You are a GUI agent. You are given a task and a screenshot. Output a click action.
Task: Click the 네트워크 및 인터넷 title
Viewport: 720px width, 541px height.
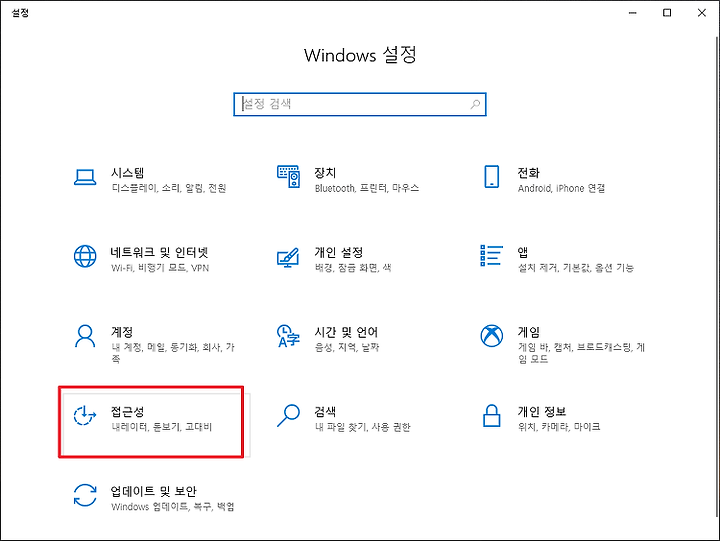coord(160,252)
